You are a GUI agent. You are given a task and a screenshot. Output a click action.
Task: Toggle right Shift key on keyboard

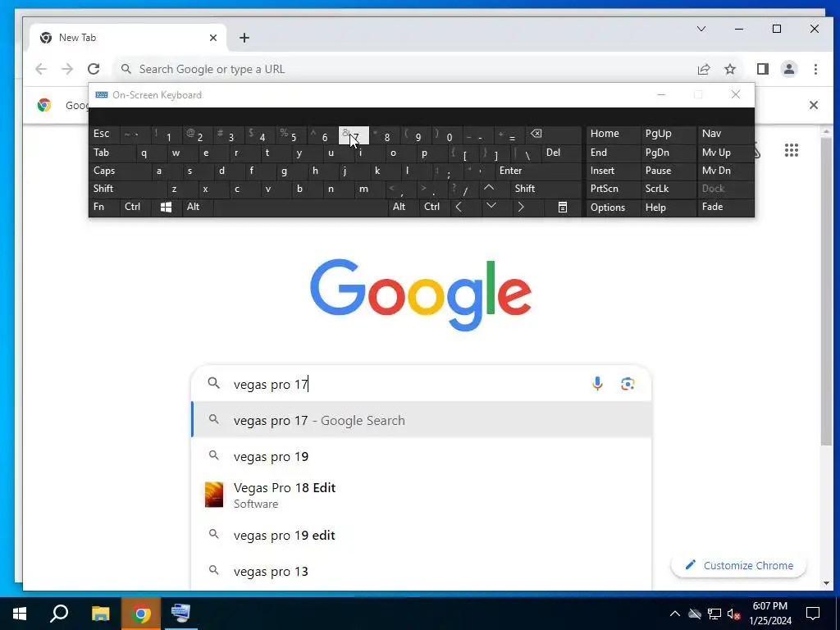click(546, 189)
